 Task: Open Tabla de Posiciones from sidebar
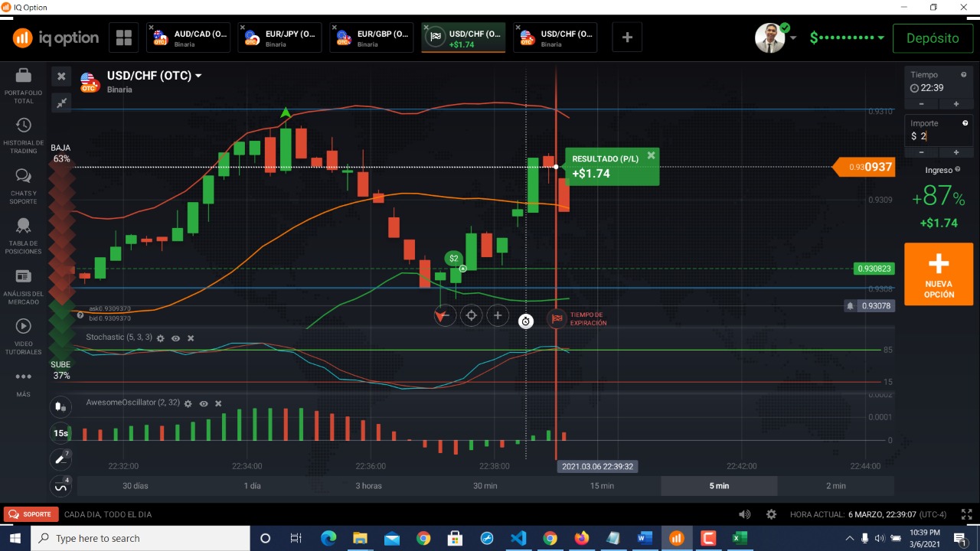pyautogui.click(x=24, y=235)
